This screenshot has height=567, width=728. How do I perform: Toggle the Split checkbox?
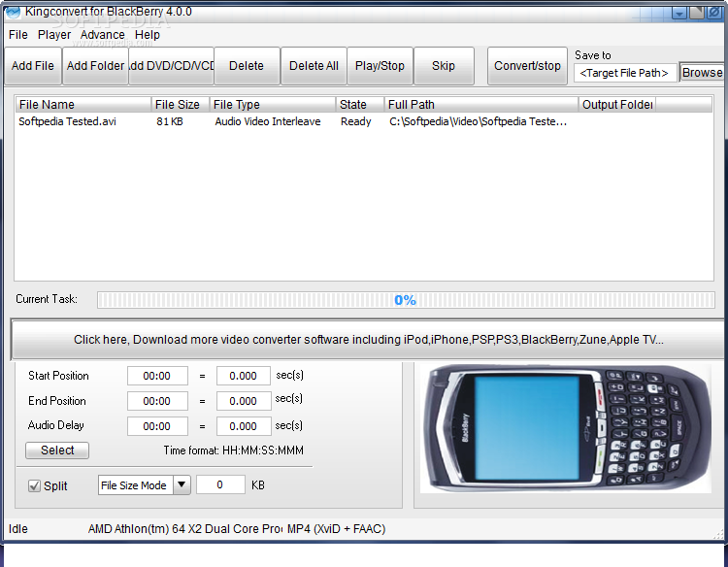coord(34,485)
